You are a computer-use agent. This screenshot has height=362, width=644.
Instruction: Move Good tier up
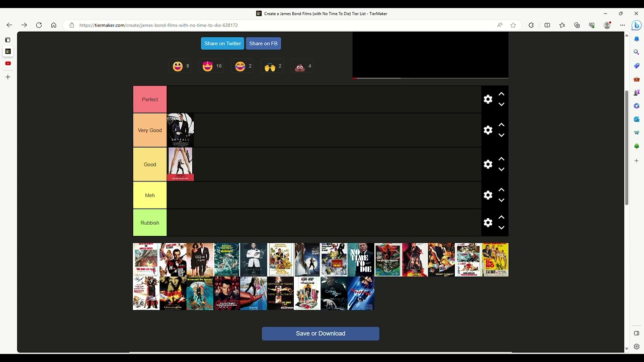pos(501,159)
